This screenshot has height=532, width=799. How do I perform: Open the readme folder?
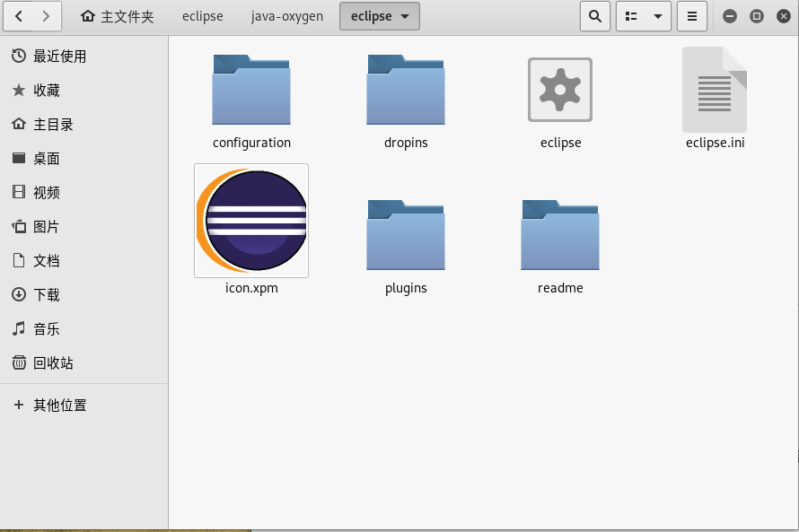pyautogui.click(x=560, y=235)
